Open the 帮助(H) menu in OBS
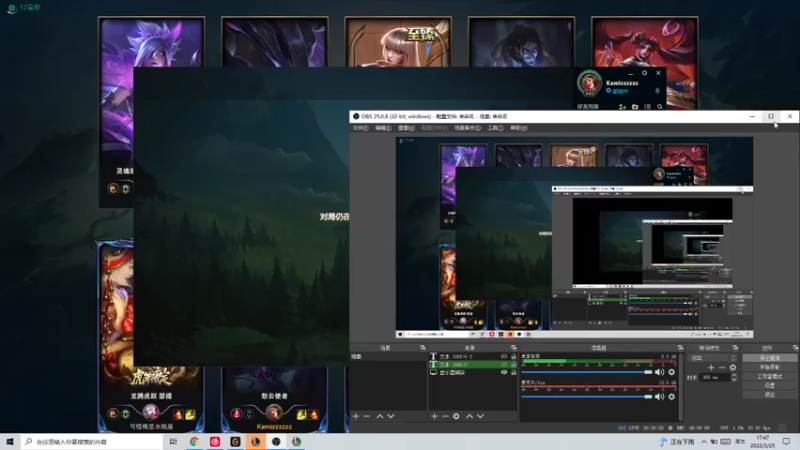This screenshot has height=450, width=800. point(518,128)
